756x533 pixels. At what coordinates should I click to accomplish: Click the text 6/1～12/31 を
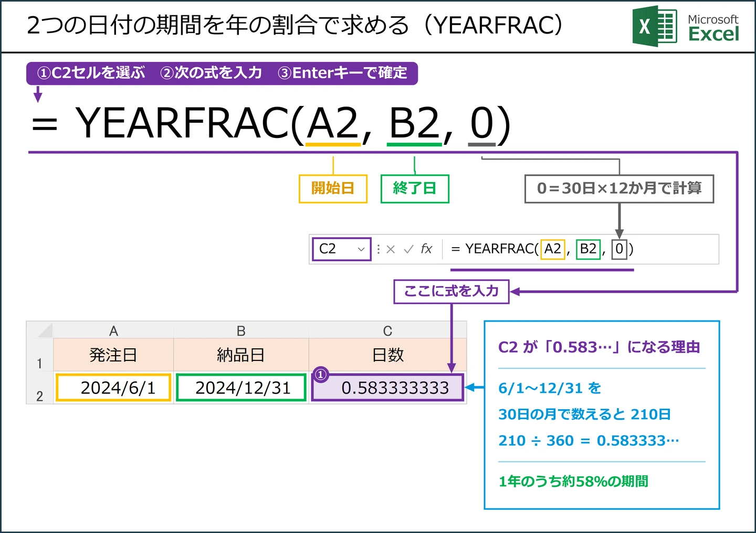[x=550, y=388]
